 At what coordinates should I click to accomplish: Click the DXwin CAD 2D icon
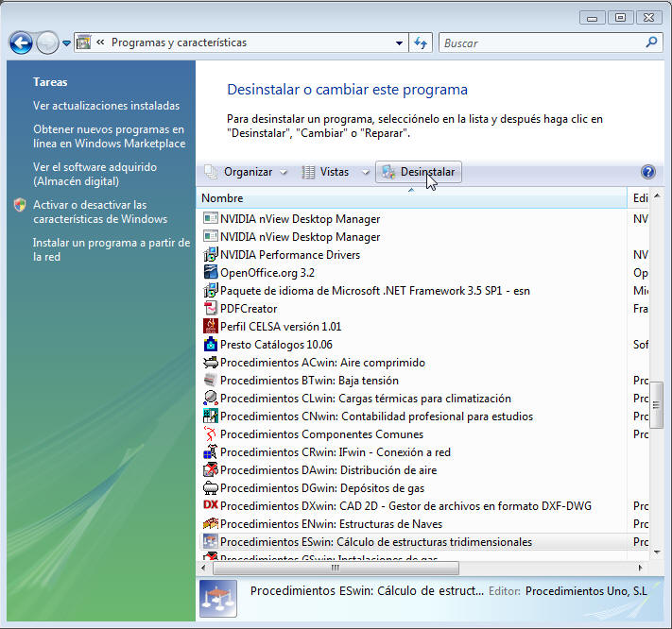210,505
